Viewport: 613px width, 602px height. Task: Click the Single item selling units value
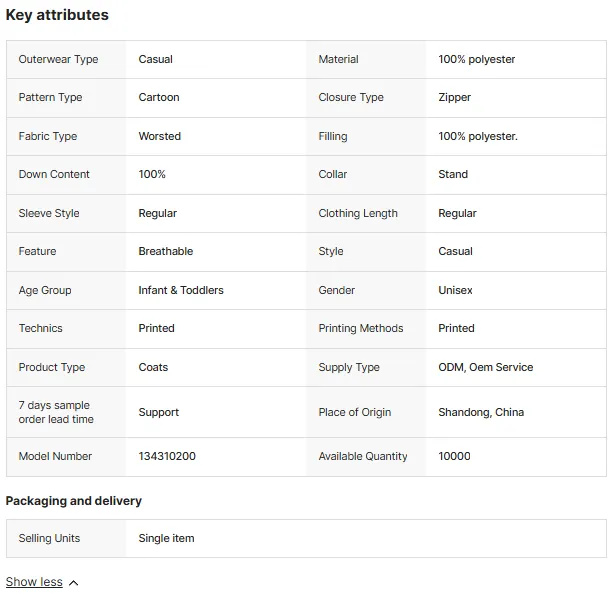point(166,538)
